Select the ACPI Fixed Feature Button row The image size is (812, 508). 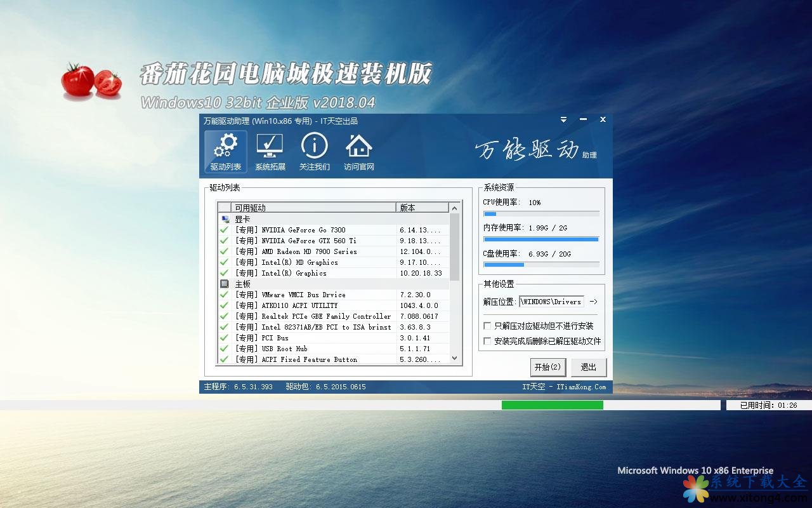333,359
